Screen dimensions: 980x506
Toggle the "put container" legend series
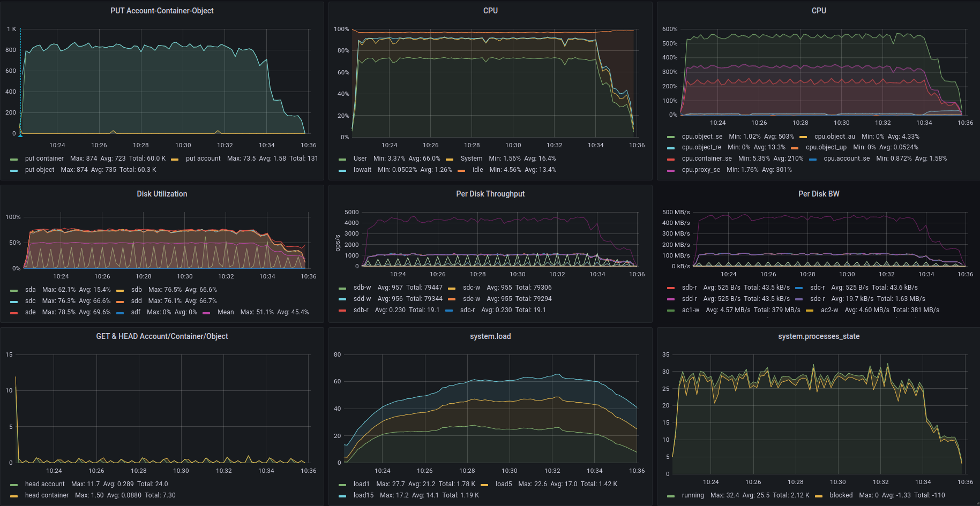[x=44, y=158]
